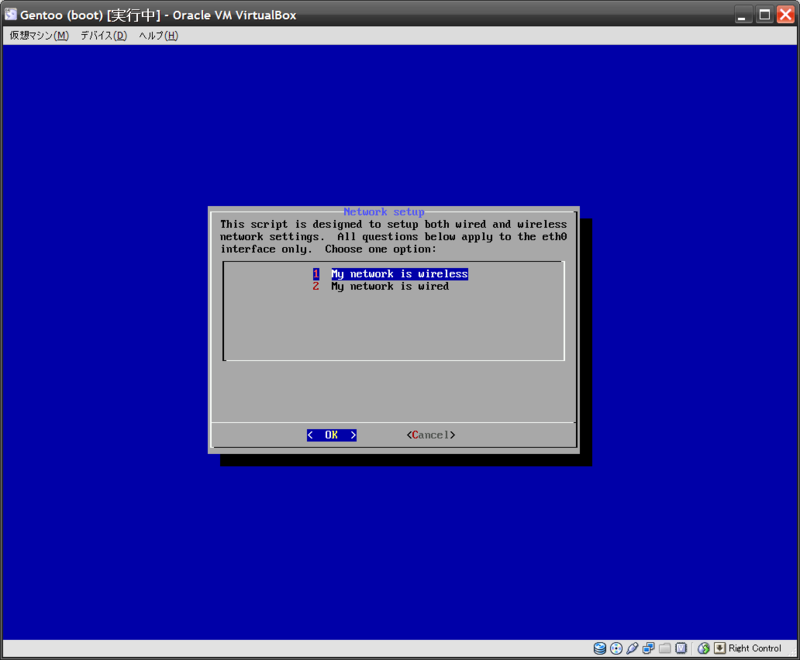Click the virtualization CPU chip status icon
The width and height of the screenshot is (800, 660).
[681, 648]
